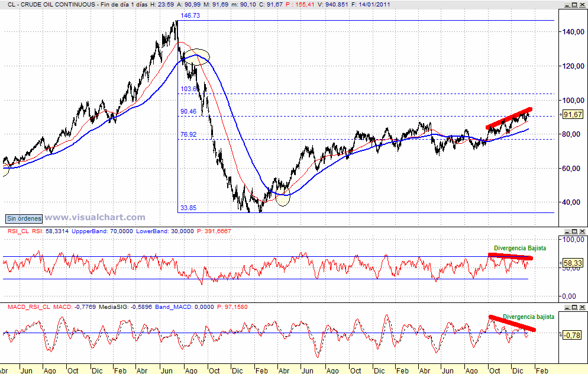Click the 58,33 RSI value tag on axis
Screen dimensions: 588x374
(x=573, y=263)
